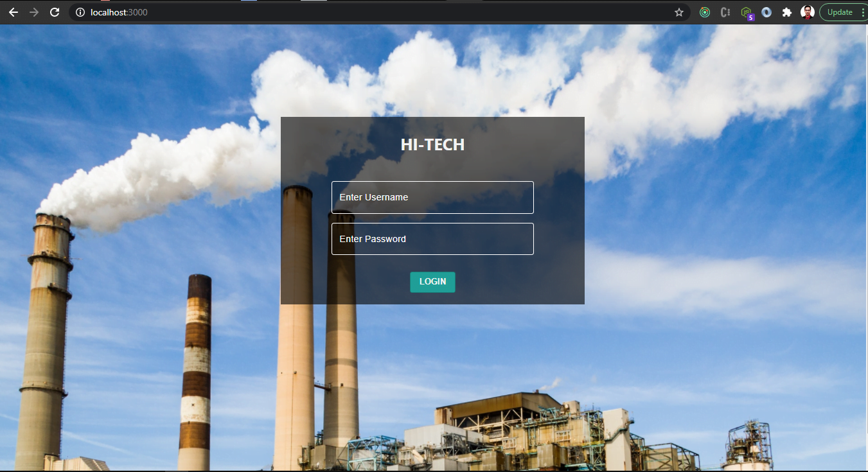The height and width of the screenshot is (472, 868).
Task: Click the HI-TECH heading text
Action: click(432, 144)
